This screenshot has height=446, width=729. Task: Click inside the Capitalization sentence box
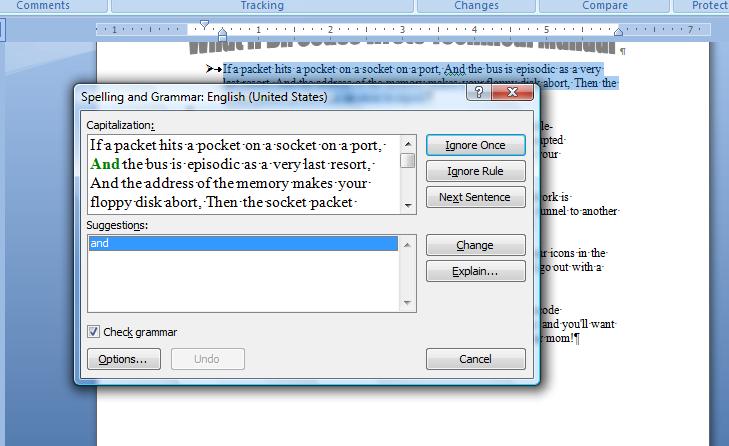(x=244, y=174)
